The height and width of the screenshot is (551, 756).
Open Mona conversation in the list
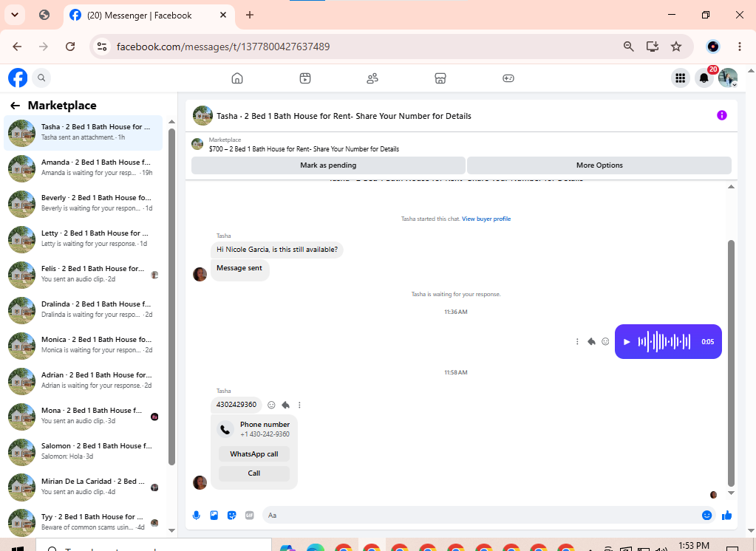point(83,416)
